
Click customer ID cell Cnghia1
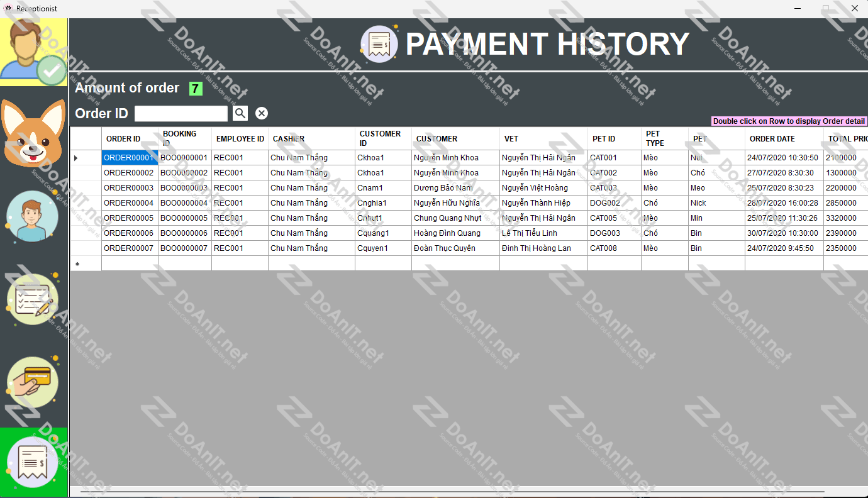383,203
